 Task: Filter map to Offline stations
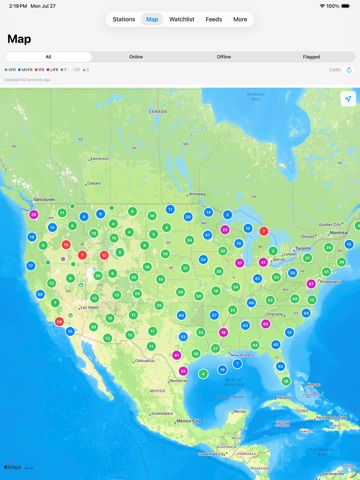tap(224, 57)
